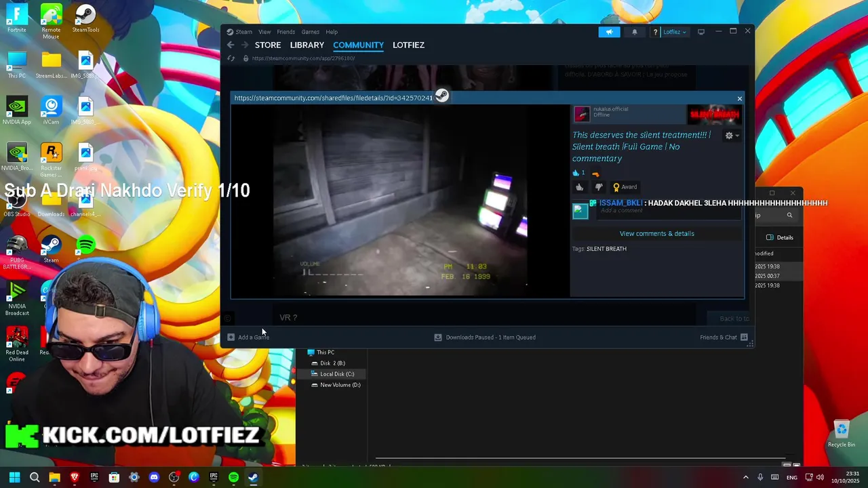Open Red Dead Online desktop shortcut
The height and width of the screenshot is (488, 868).
coord(16,344)
